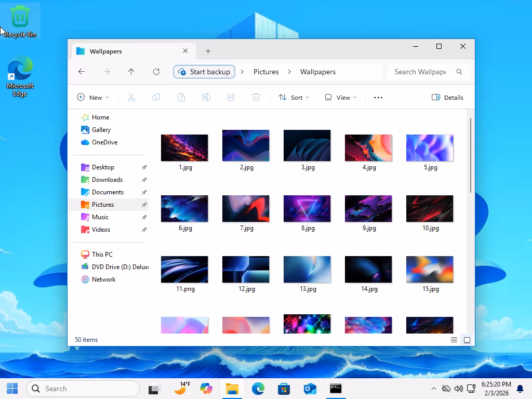Open Downloads in the navigation pane
The image size is (532, 399).
click(107, 180)
